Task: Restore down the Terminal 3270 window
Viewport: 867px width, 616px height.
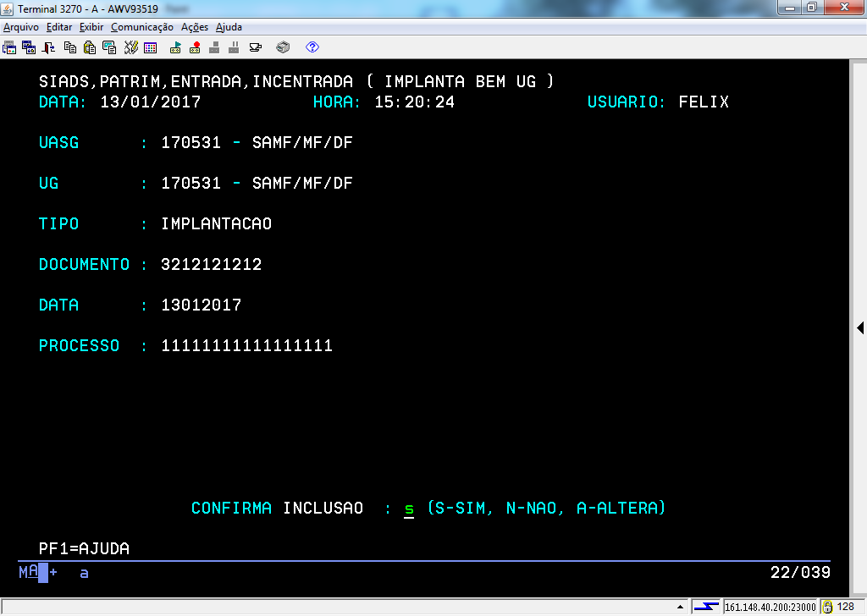Action: click(x=812, y=8)
